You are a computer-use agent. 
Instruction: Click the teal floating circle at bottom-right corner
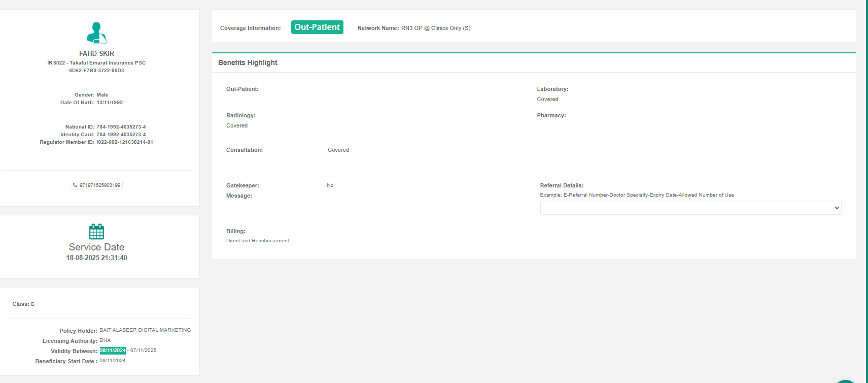pyautogui.click(x=846, y=380)
